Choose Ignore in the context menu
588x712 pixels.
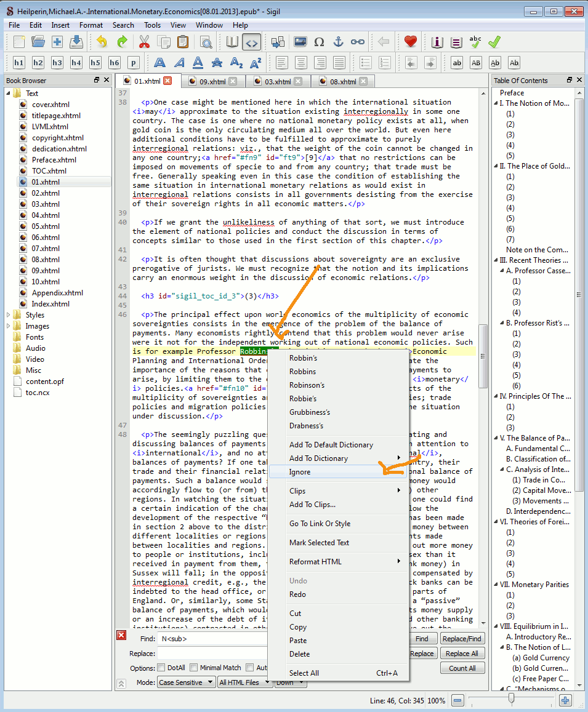coord(300,472)
